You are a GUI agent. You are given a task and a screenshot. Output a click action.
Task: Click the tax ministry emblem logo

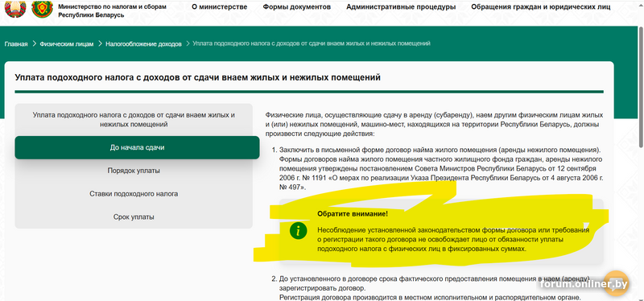tap(43, 8)
